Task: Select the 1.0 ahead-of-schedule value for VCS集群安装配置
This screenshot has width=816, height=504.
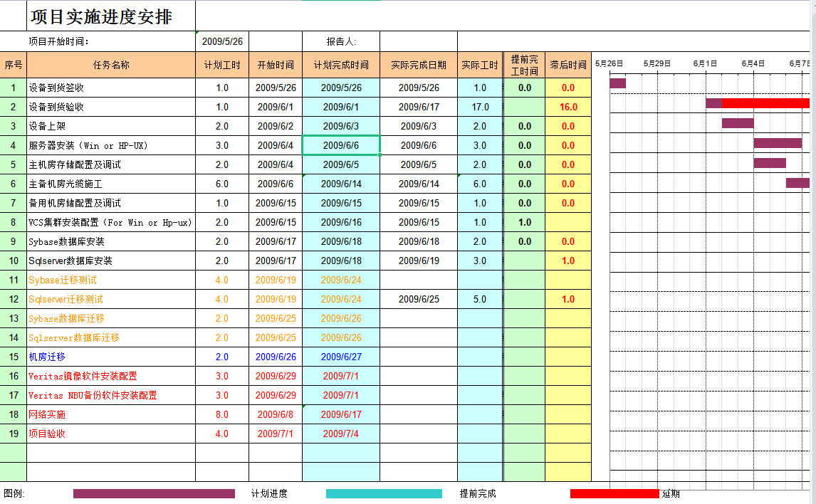Action: pyautogui.click(x=525, y=223)
